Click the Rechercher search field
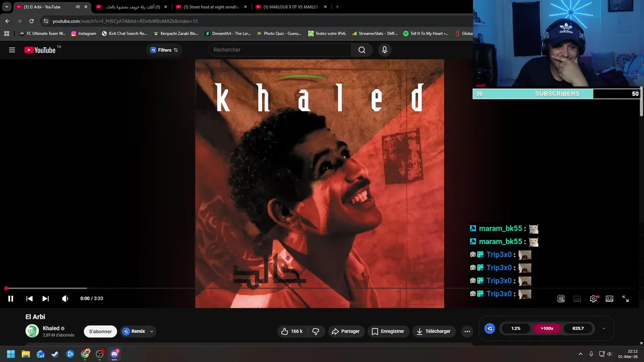644x362 pixels. [x=280, y=50]
